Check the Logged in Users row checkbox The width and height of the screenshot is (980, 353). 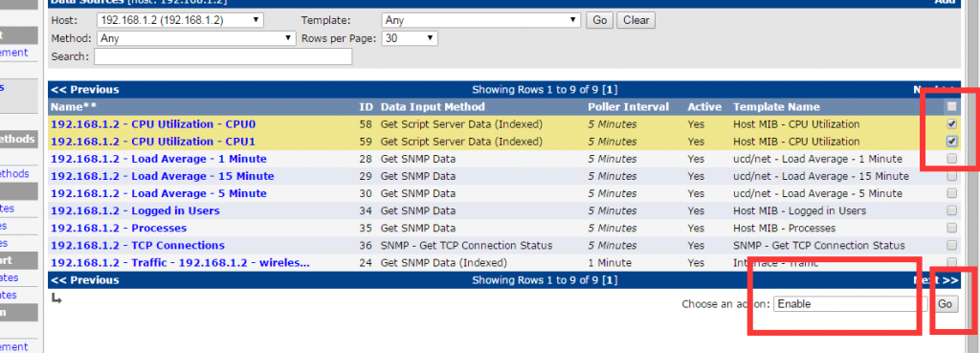(x=951, y=210)
